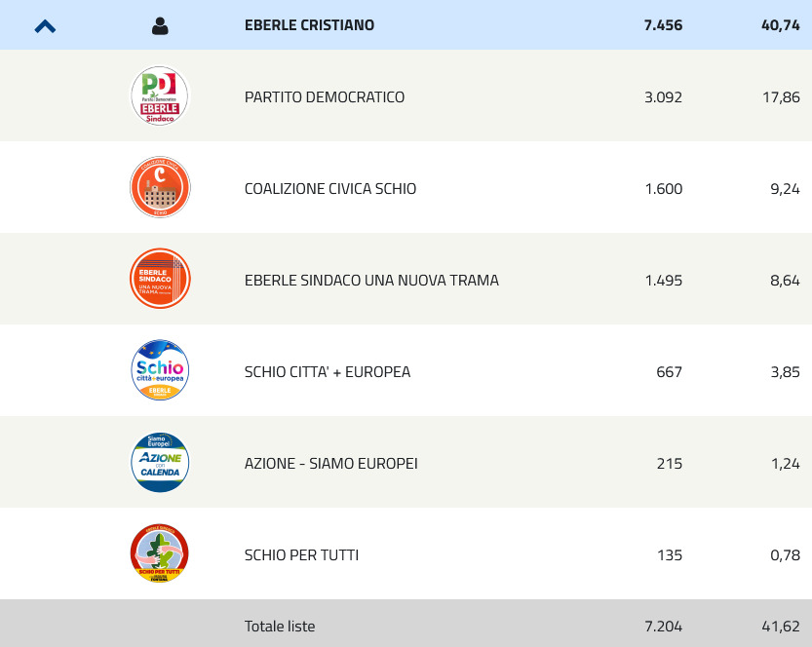812x647 pixels.
Task: Select the EBERLE CRISTIANO candidate name
Action: click(x=309, y=25)
